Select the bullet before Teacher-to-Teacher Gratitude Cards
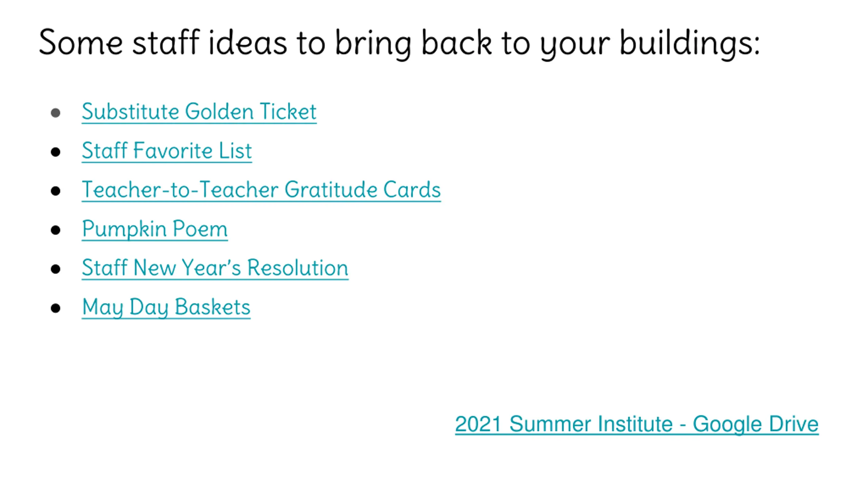 coord(56,191)
